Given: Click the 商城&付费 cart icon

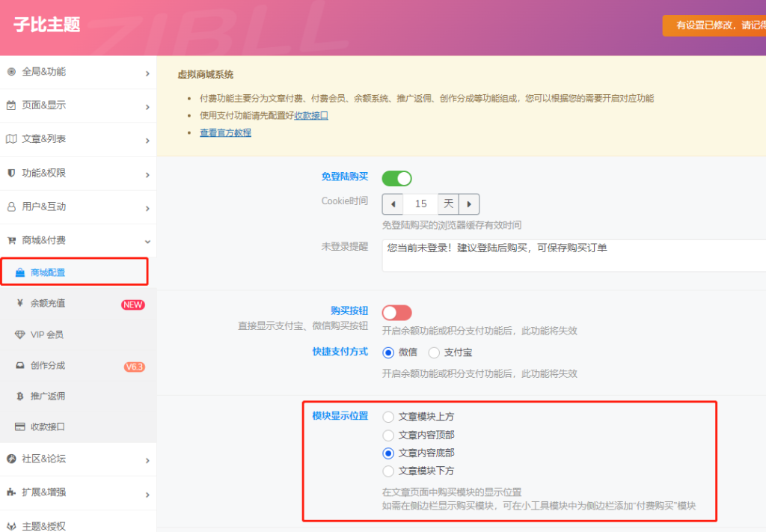Looking at the screenshot, I should (x=11, y=240).
